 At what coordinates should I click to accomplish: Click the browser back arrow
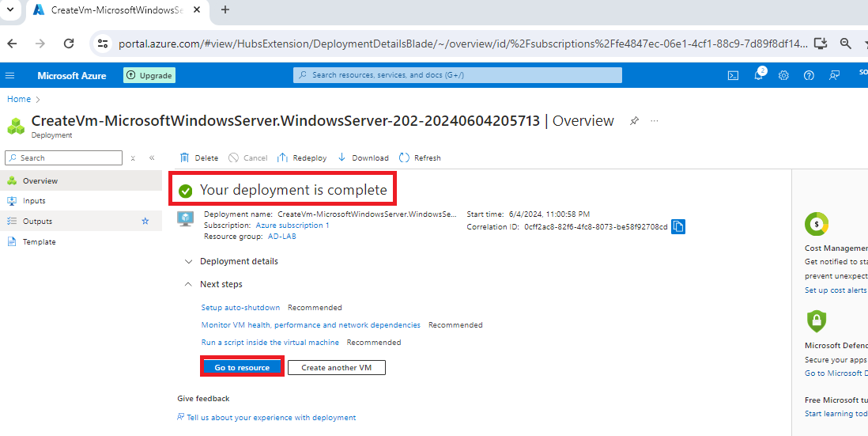(12, 44)
